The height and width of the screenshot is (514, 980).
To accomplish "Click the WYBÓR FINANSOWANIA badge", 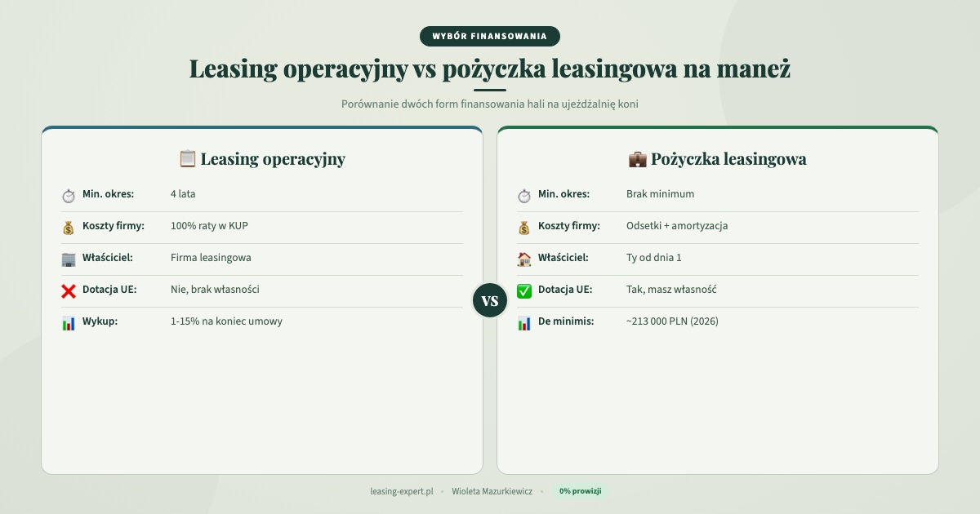I will (x=490, y=36).
